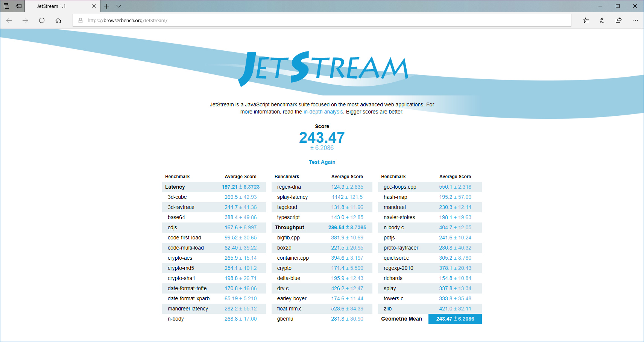644x342 pixels.
Task: Click the towers.c score 333.8 ± 35.48
Action: (455, 298)
